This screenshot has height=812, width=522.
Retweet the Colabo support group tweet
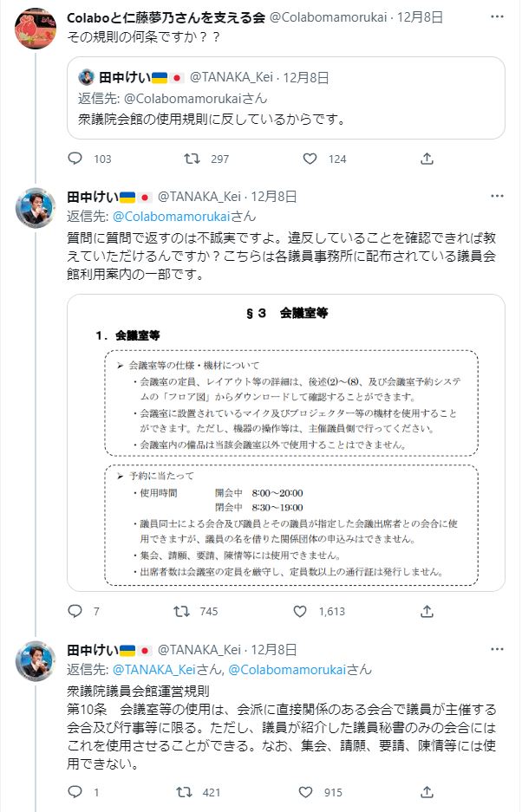[194, 159]
